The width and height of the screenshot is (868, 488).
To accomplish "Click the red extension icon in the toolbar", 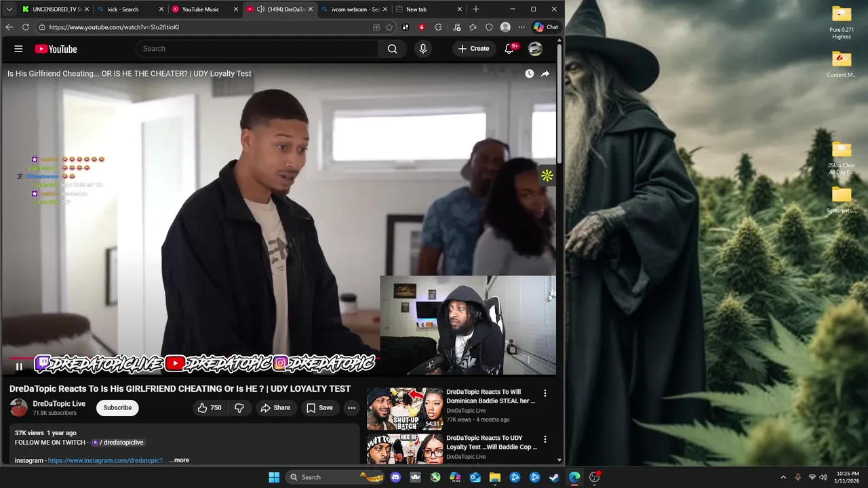I will point(422,27).
